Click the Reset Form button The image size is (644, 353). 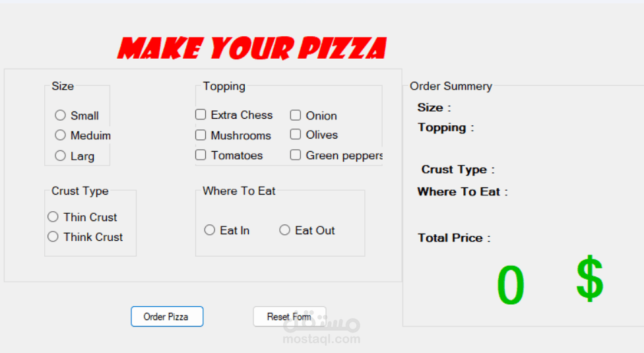(x=290, y=317)
